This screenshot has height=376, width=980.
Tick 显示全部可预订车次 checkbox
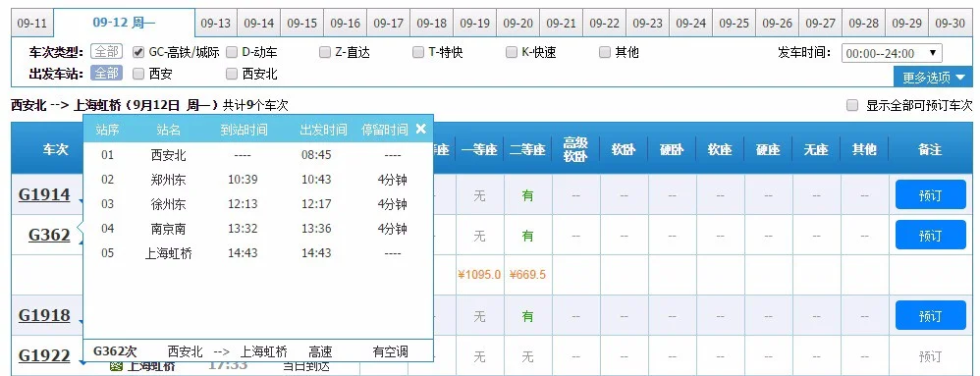pyautogui.click(x=852, y=105)
